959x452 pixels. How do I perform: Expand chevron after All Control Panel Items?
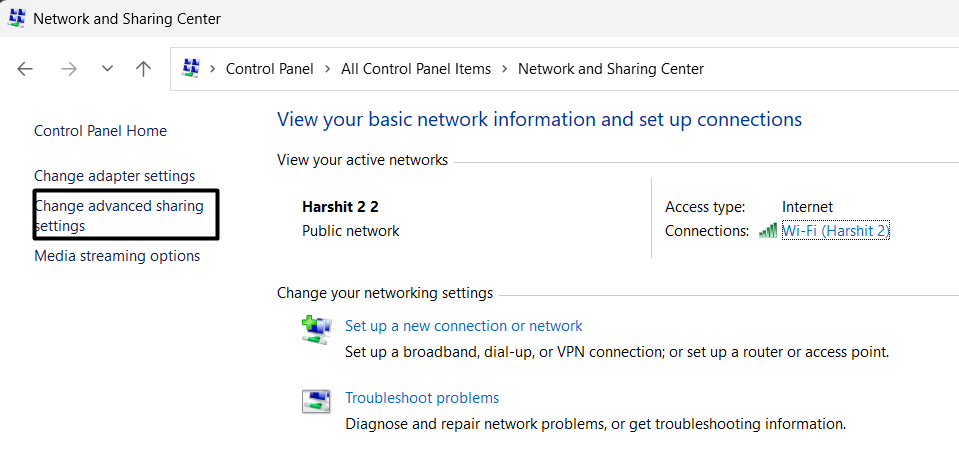504,69
